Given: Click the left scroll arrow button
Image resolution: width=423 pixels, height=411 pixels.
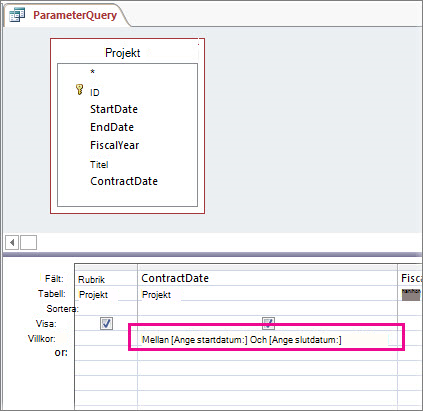Looking at the screenshot, I should 12,242.
